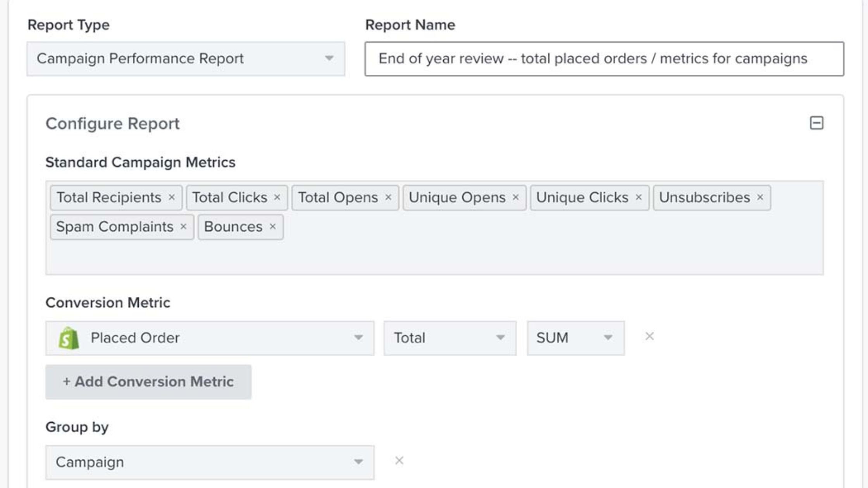This screenshot has width=868, height=488.
Task: Remove Unique Clicks metric tag
Action: click(639, 198)
